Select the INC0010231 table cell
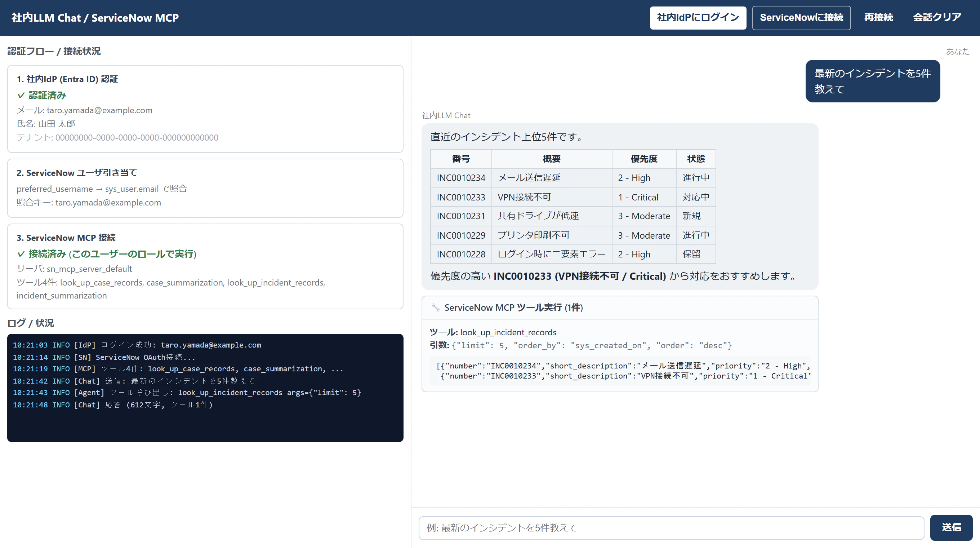This screenshot has height=548, width=980. tap(461, 216)
